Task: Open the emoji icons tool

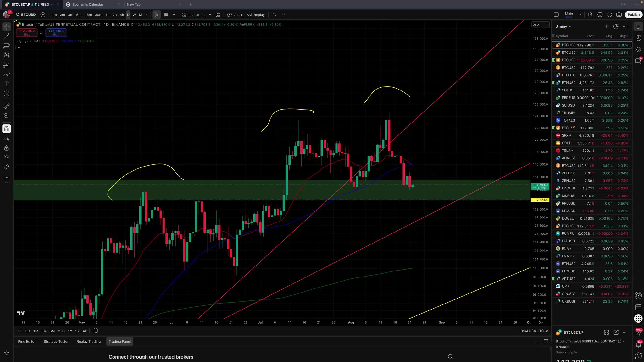Action: coord(7,94)
